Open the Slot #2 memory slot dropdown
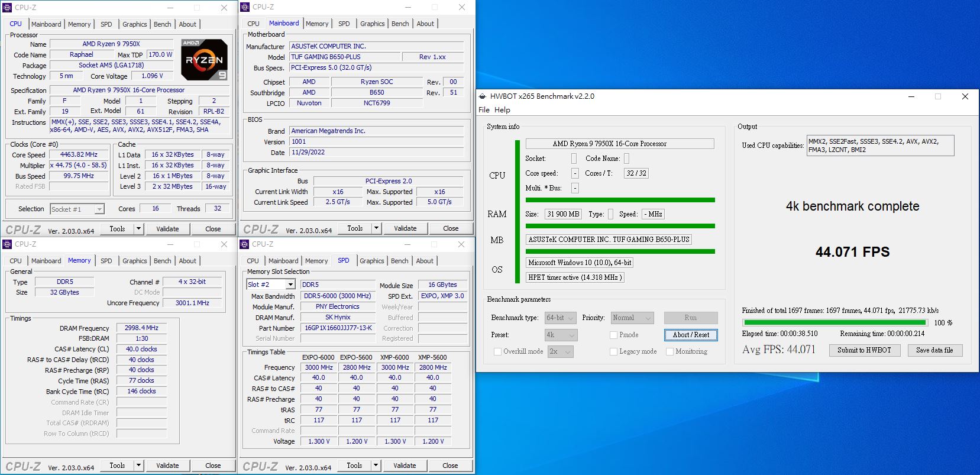Image resolution: width=980 pixels, height=475 pixels. pos(290,285)
